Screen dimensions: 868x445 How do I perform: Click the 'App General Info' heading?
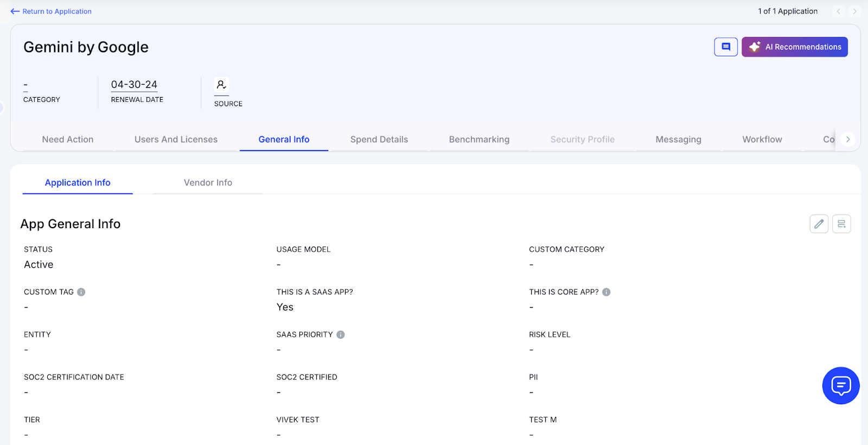71,224
